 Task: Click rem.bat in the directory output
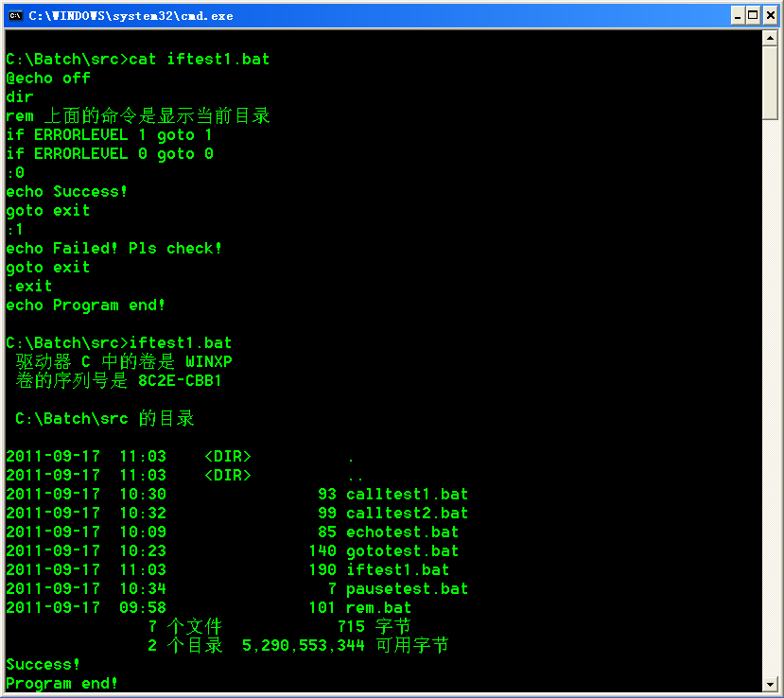378,607
